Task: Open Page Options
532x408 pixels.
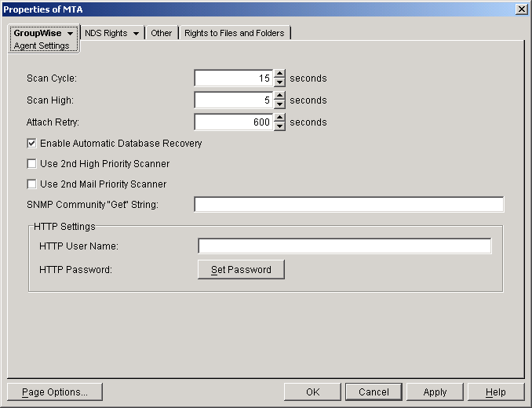Action: (x=55, y=392)
